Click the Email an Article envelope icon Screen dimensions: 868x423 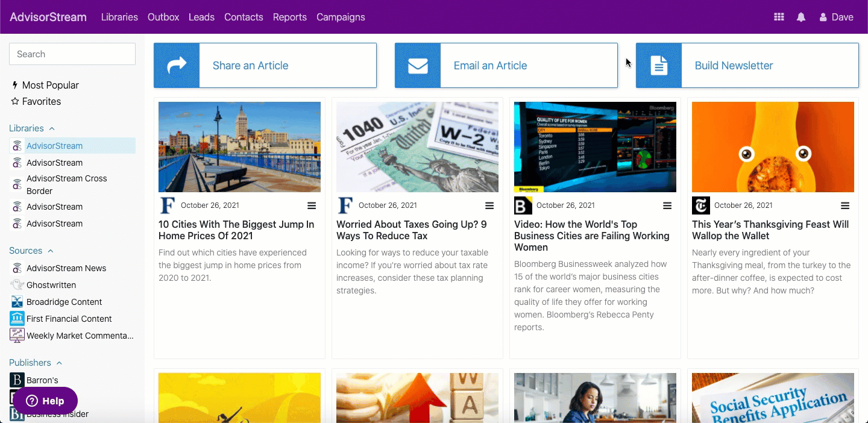pyautogui.click(x=418, y=65)
